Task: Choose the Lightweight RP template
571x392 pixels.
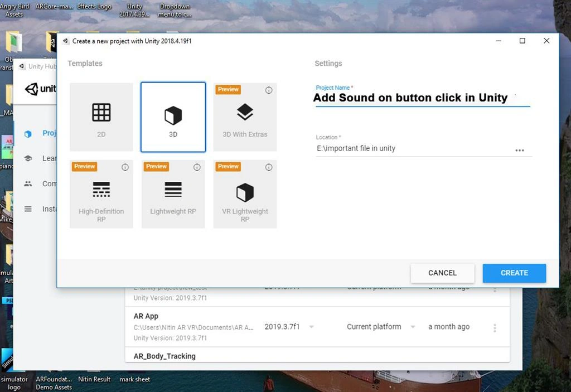Action: pyautogui.click(x=173, y=194)
